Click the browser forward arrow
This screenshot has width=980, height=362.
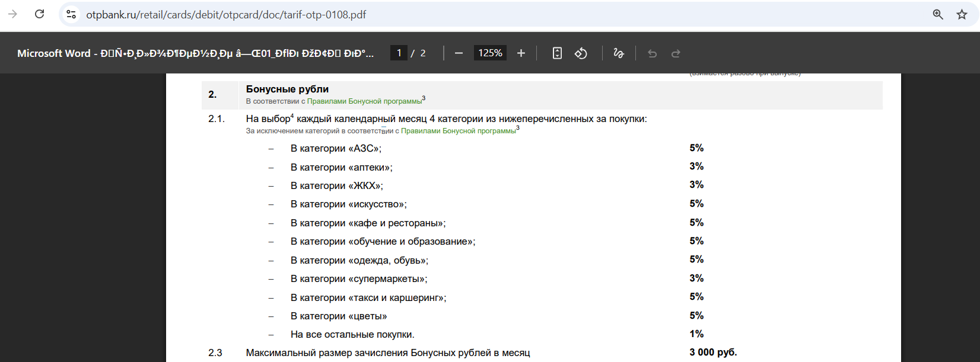point(12,14)
